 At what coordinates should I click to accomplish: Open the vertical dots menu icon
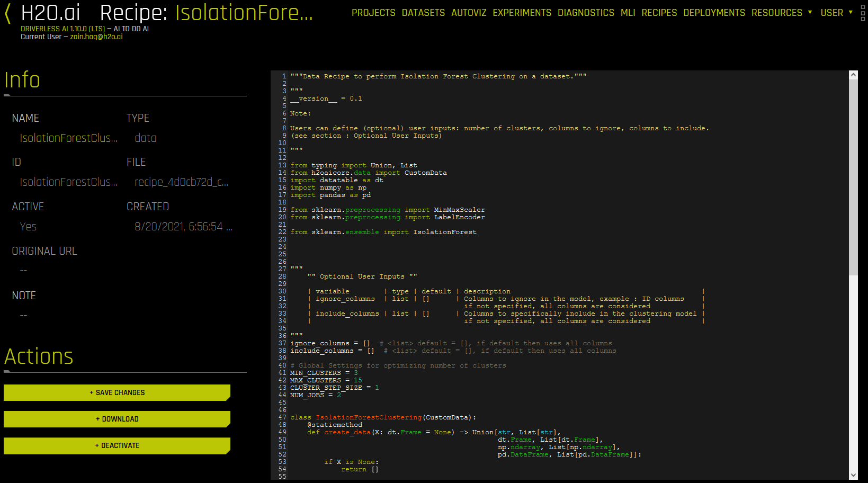[863, 13]
